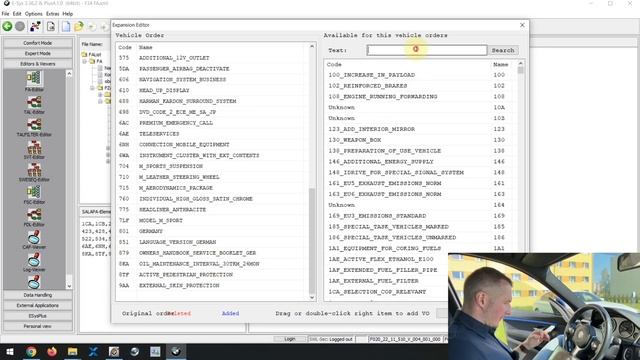This screenshot has height=360, width=640.
Task: Switch to Expert Mode panel
Action: pos(38,53)
